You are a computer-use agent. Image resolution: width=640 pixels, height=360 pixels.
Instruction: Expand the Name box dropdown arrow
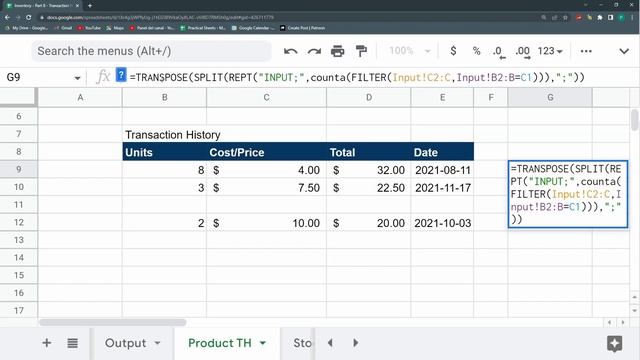(77, 78)
